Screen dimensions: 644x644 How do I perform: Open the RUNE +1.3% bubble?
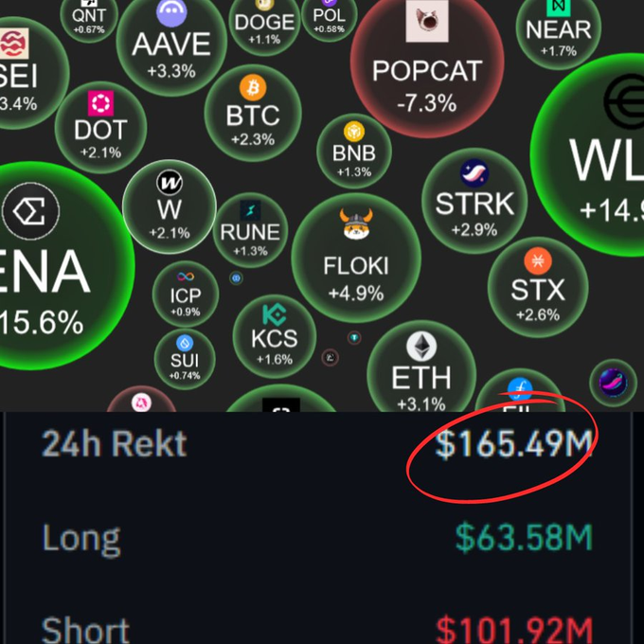[250, 230]
